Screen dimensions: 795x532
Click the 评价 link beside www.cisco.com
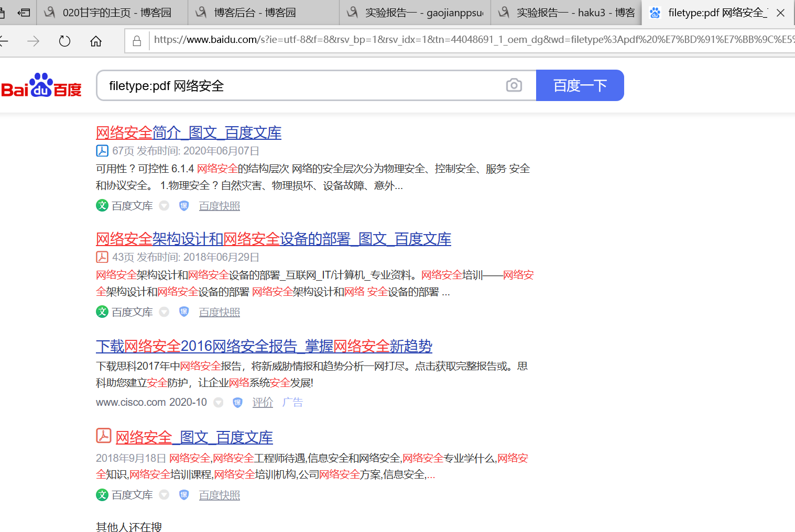pyautogui.click(x=263, y=402)
